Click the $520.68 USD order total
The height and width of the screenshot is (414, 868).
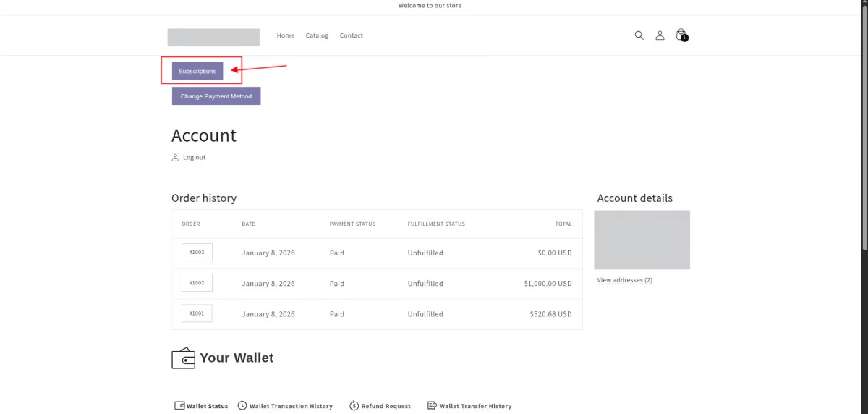550,314
